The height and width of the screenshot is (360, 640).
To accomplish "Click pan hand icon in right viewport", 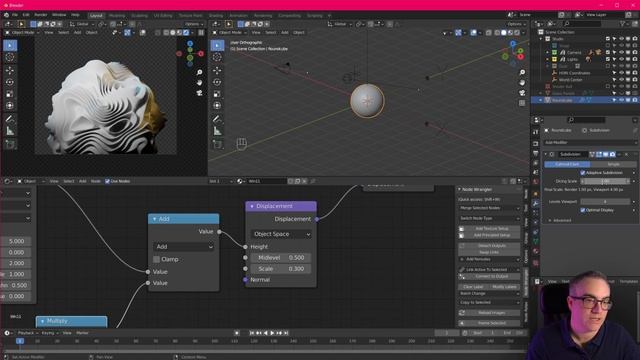I will pyautogui.click(x=522, y=82).
